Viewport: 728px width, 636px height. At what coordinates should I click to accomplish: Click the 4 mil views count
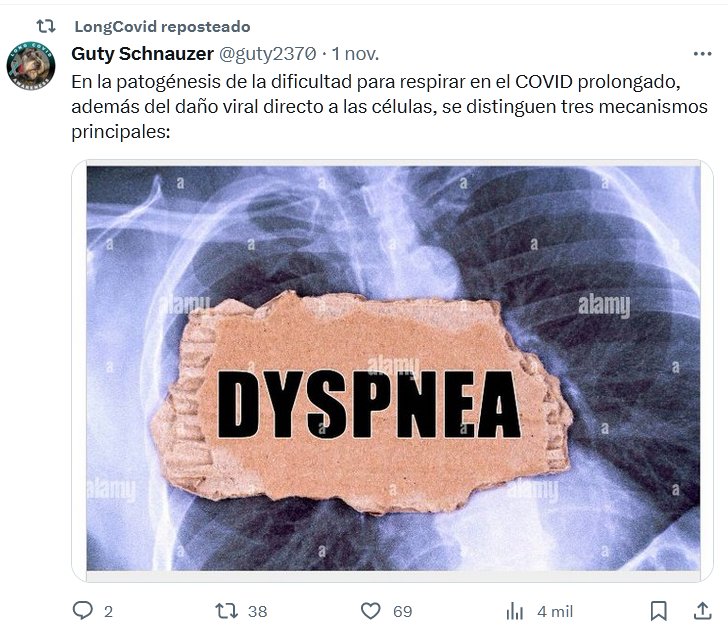pos(555,611)
